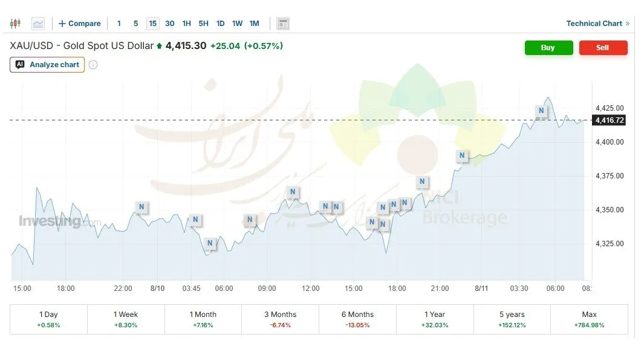
Task: Click the red Sell button
Action: click(x=603, y=48)
